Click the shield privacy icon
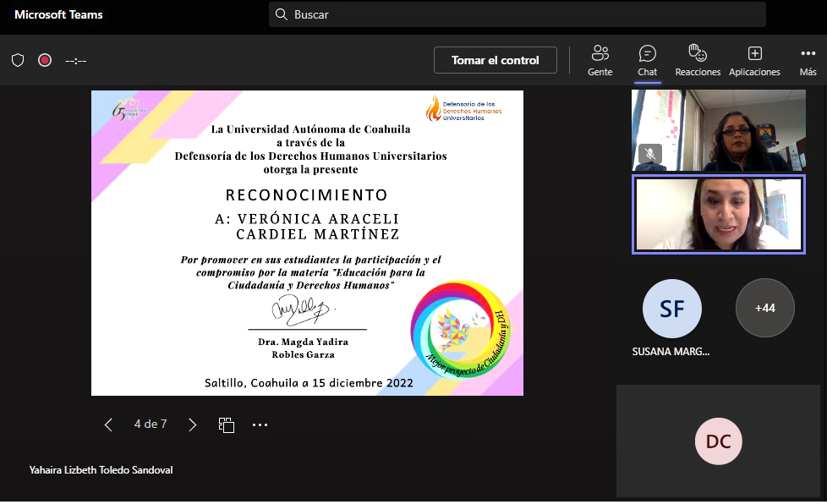The width and height of the screenshot is (827, 504). click(x=18, y=60)
